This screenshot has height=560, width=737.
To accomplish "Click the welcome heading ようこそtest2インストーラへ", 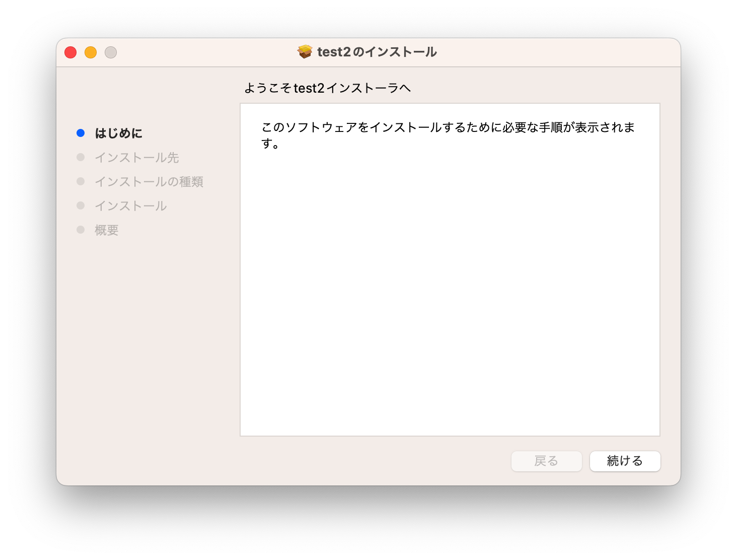I will pyautogui.click(x=328, y=87).
